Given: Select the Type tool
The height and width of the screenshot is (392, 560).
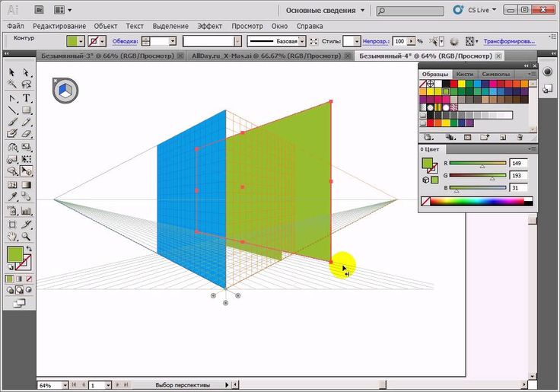Looking at the screenshot, I should coord(26,98).
